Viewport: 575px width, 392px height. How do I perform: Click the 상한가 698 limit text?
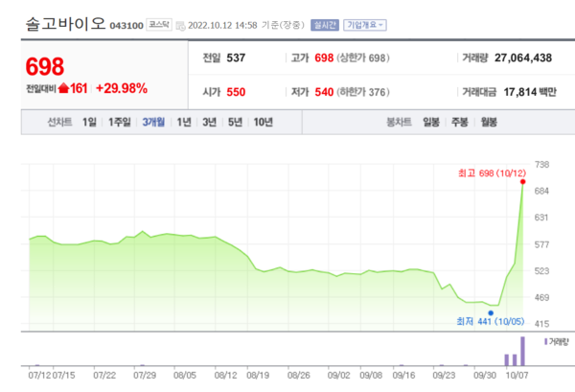tap(363, 58)
